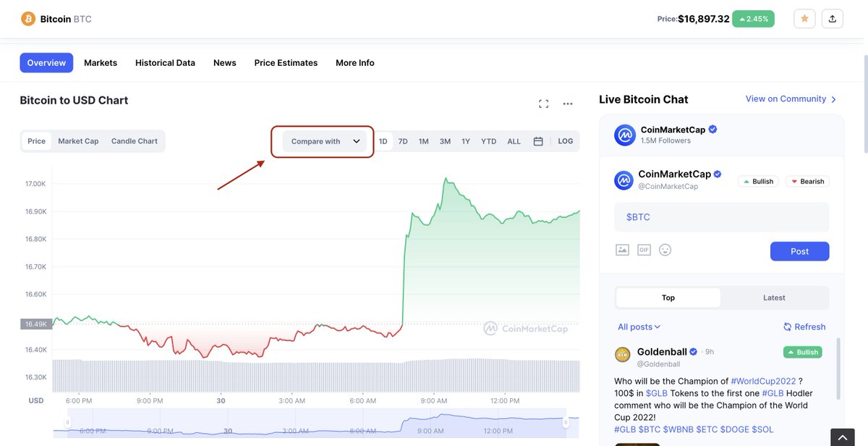Viewport: 868px width, 446px height.
Task: Click the Goldenball username
Action: click(662, 352)
